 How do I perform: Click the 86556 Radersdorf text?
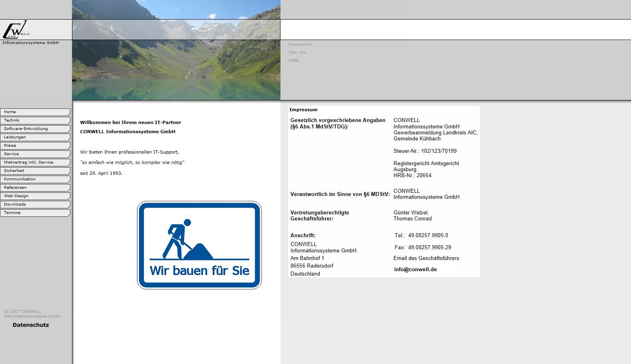[x=312, y=266]
